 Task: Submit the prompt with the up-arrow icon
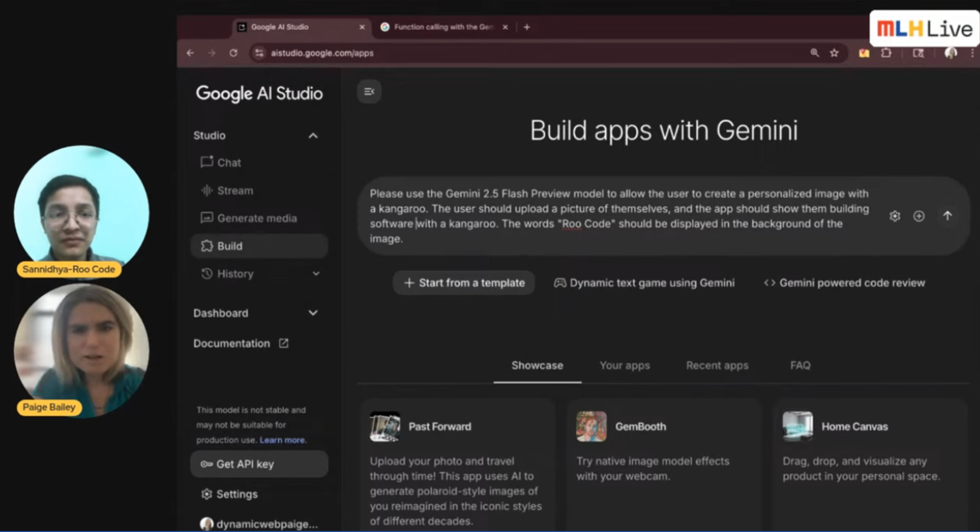coord(947,216)
